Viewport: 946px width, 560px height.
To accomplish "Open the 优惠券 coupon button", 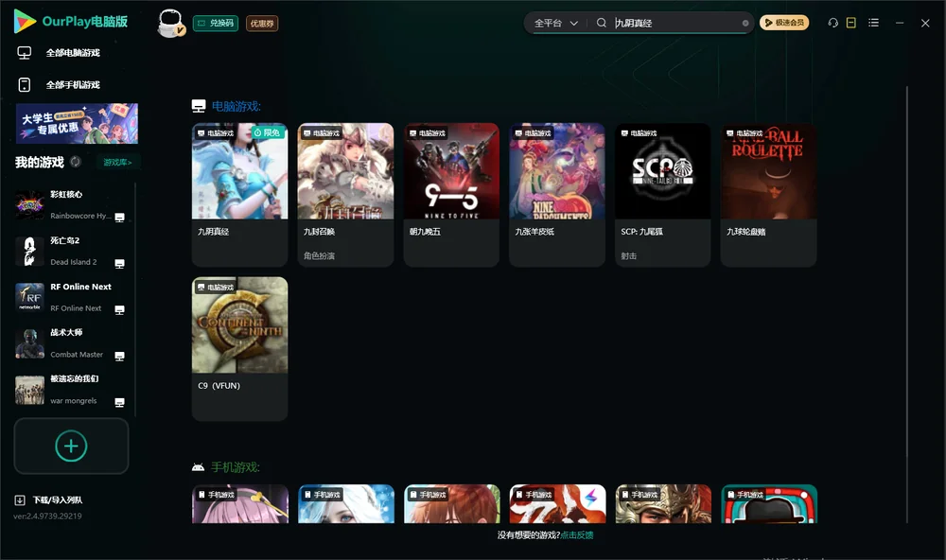I will (x=262, y=23).
